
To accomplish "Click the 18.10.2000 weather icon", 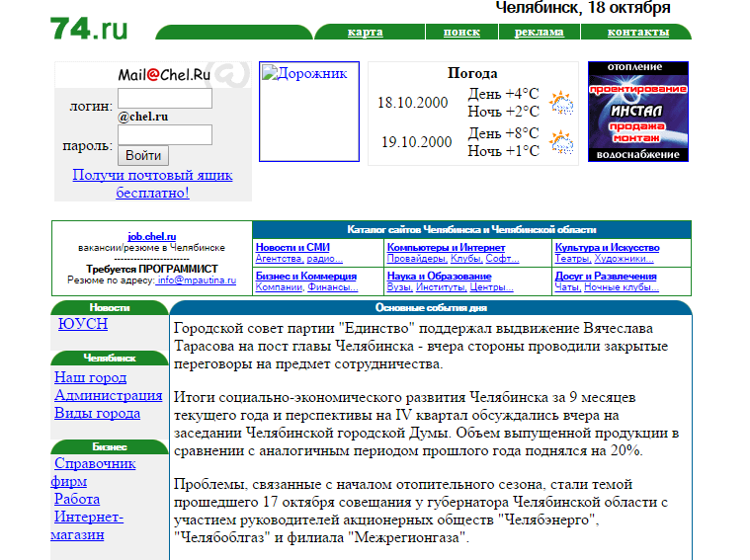I will [561, 103].
